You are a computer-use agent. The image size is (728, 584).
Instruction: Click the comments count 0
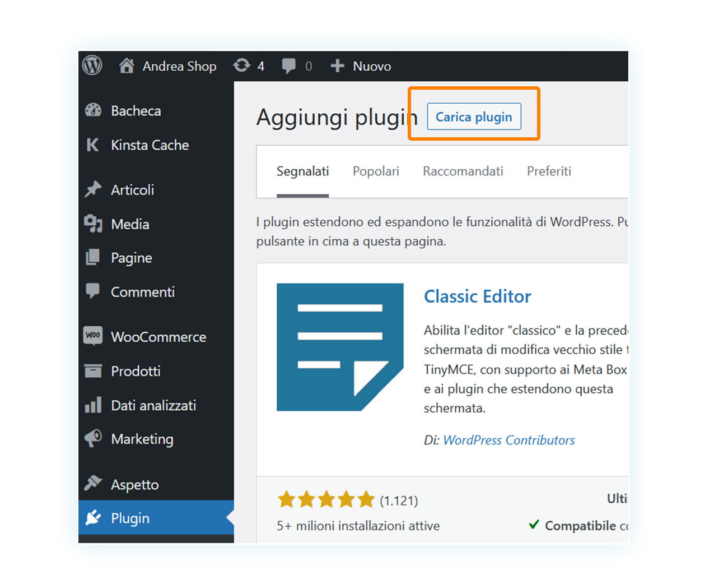click(x=309, y=66)
